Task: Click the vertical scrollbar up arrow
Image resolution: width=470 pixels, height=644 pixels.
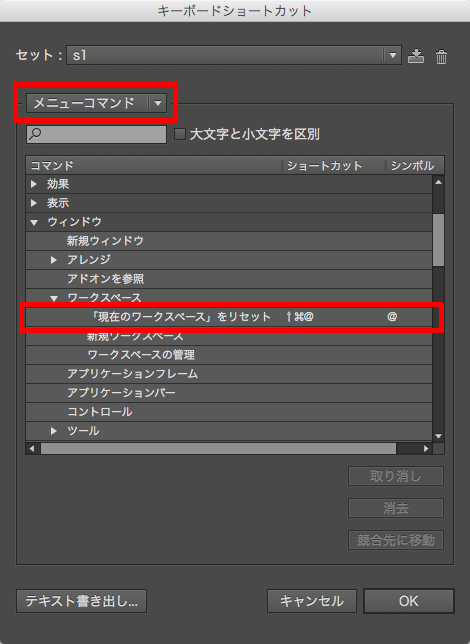Action: [438, 182]
